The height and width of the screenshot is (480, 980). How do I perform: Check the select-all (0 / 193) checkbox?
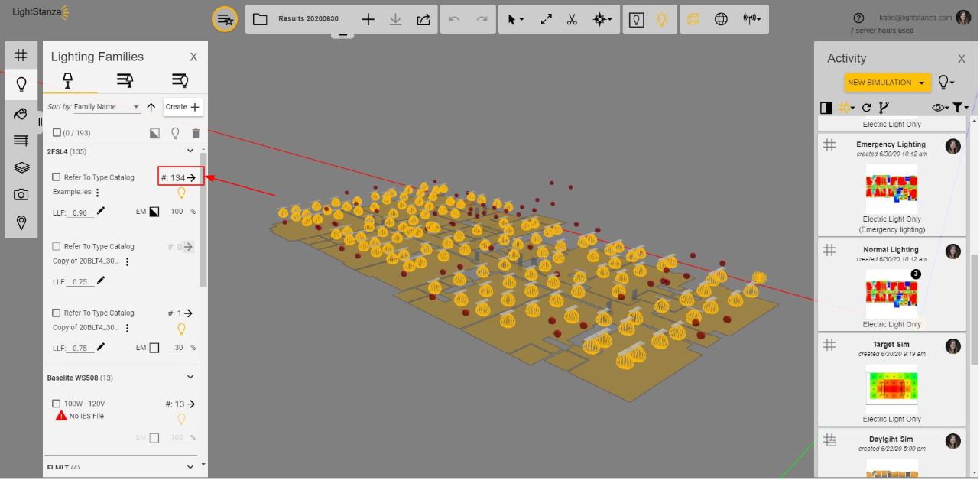[x=57, y=133]
